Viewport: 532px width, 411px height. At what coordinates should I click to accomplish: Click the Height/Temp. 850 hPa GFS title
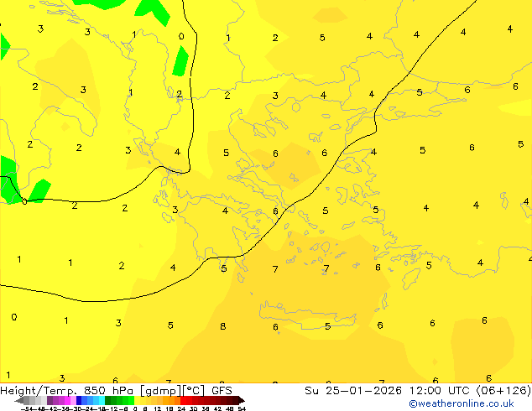click(x=116, y=391)
